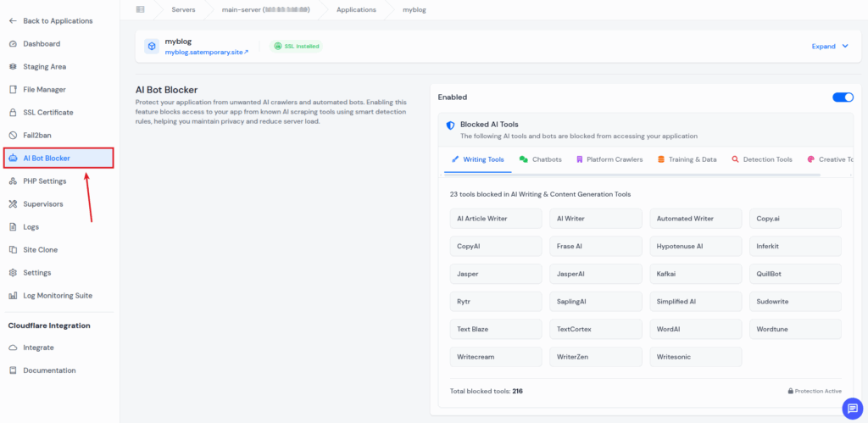
Task: Click the AI Bot Blocker robot icon
Action: tap(14, 159)
